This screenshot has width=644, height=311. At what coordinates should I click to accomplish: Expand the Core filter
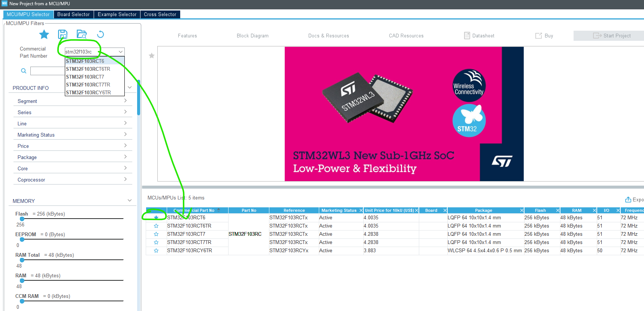pos(72,168)
